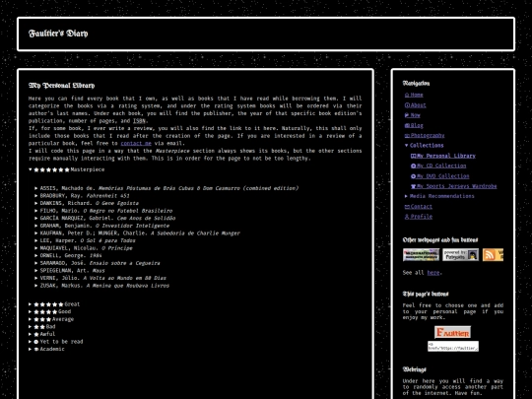Expand SARAMAGO, José book entry

tap(36, 263)
